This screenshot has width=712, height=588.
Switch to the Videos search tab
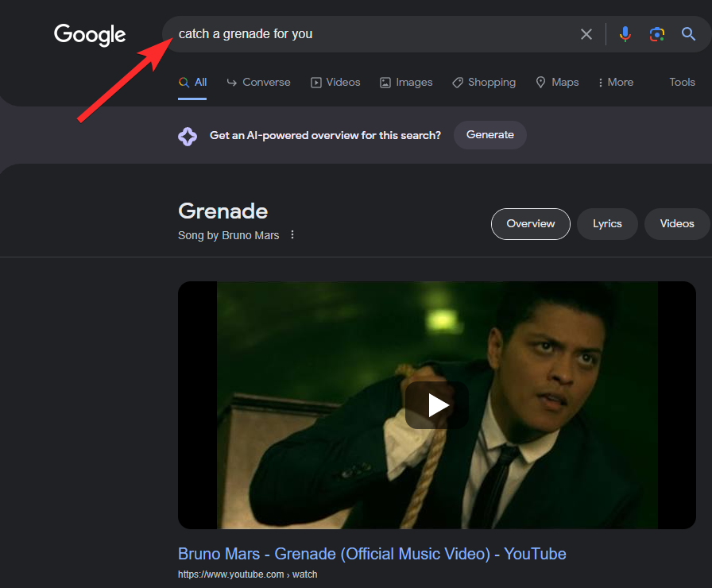335,82
